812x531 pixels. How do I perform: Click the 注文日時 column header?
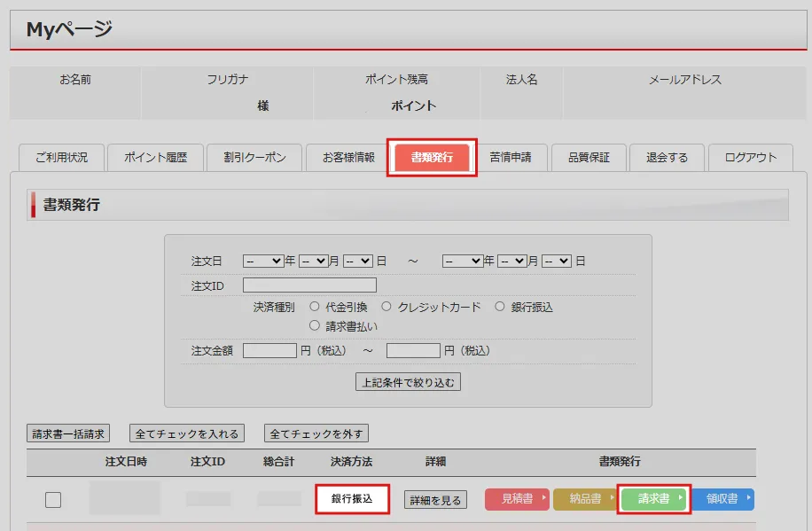[x=126, y=462]
